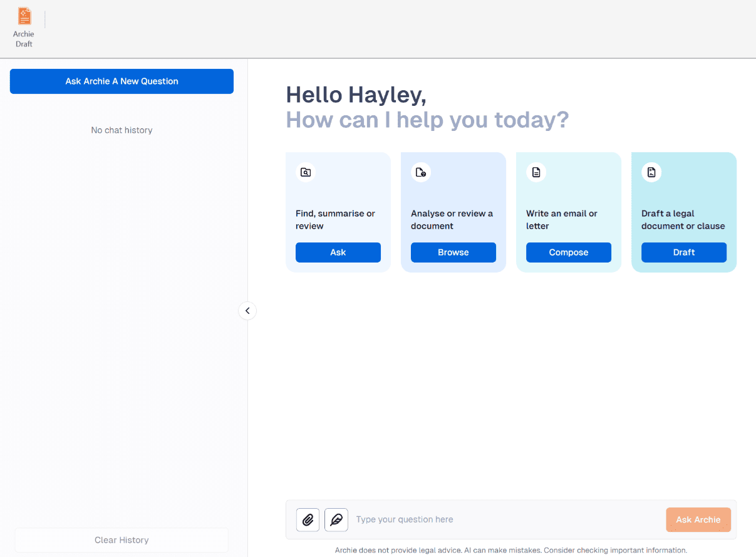Click the Type your question here field
The image size is (756, 557).
[507, 519]
